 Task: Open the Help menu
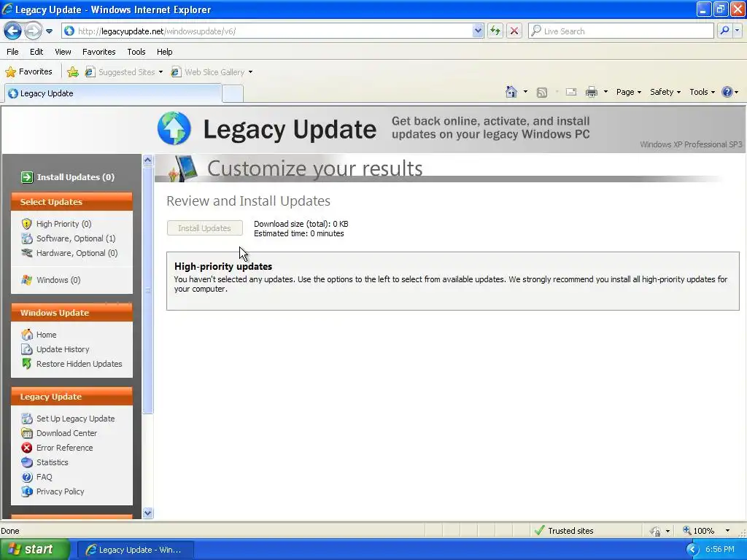(164, 52)
